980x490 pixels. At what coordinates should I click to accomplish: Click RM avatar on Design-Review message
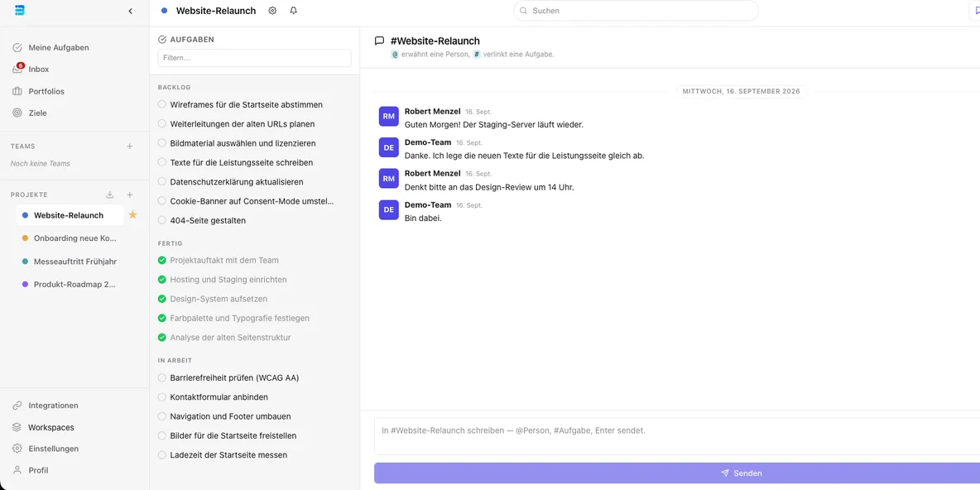click(389, 179)
